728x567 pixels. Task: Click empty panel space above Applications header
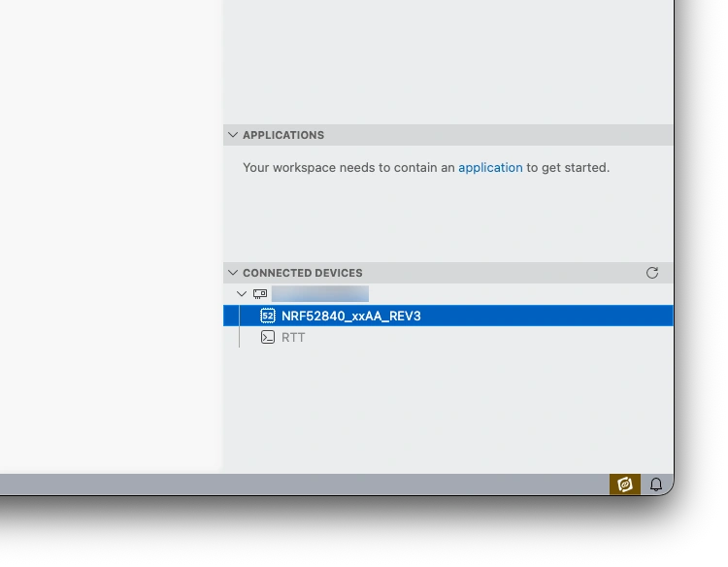pos(448,60)
